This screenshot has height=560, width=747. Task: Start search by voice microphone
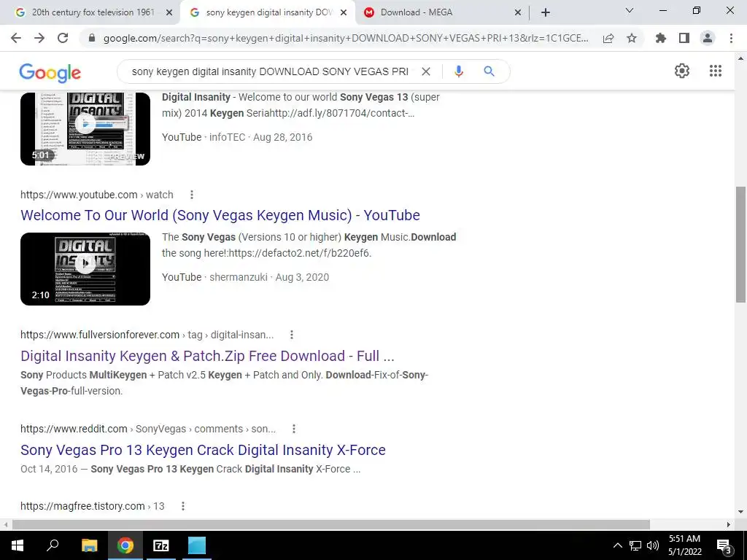pos(458,71)
